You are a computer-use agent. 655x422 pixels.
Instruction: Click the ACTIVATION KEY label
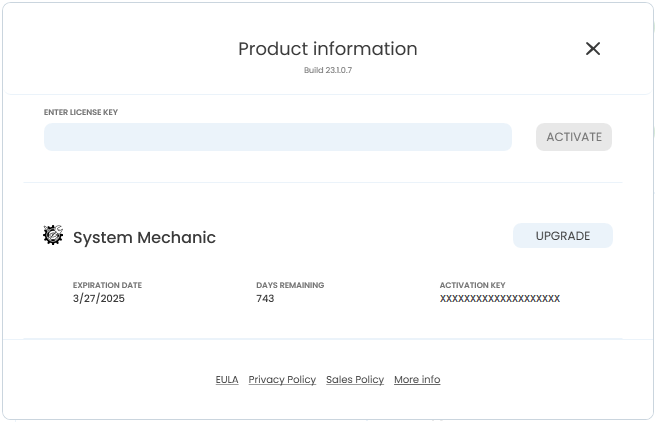(x=472, y=285)
